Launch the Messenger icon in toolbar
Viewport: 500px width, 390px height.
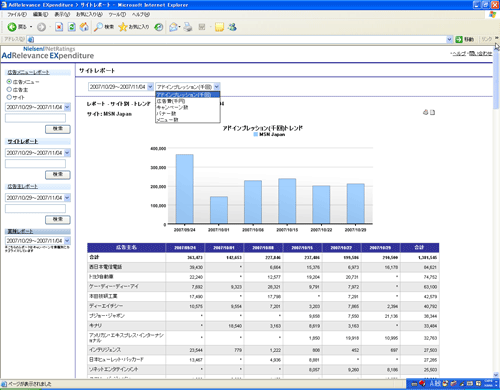click(232, 27)
